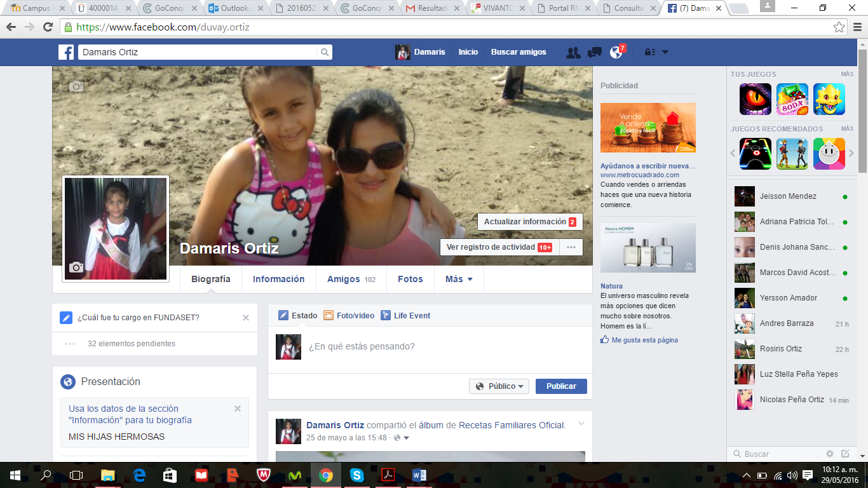Open the Información tab

(279, 279)
